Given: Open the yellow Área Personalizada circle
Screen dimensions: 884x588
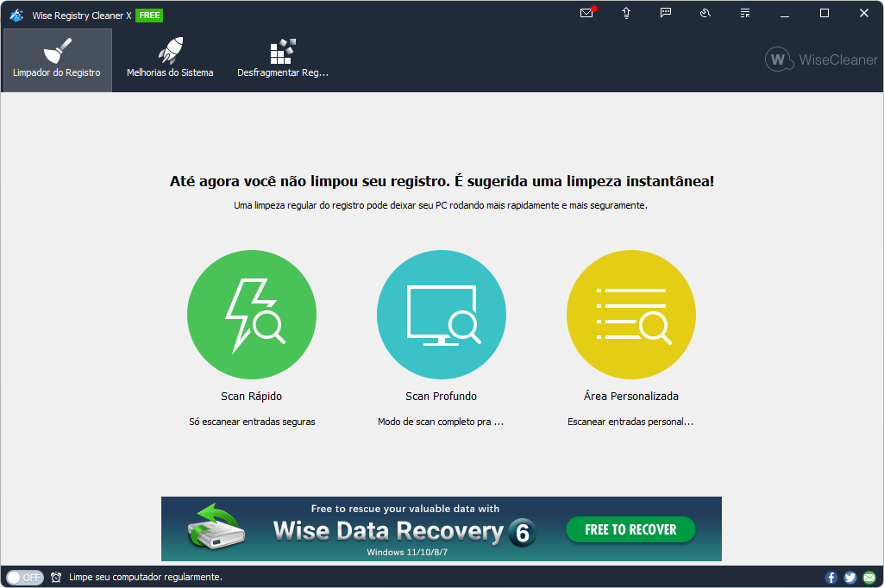Looking at the screenshot, I should (630, 315).
